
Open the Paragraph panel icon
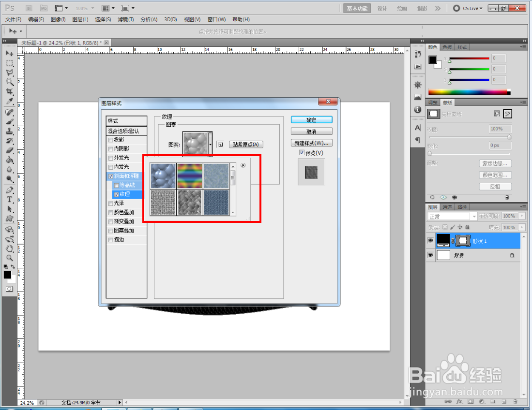pos(418,140)
